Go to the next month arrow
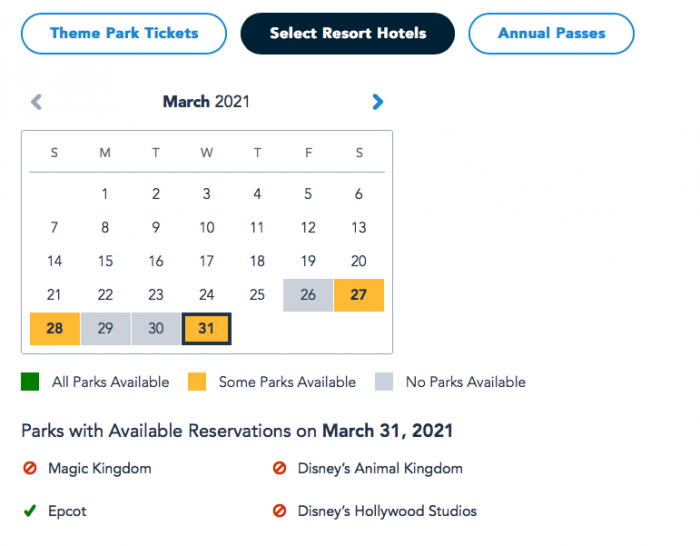Screen dimensions: 700x546 click(377, 101)
